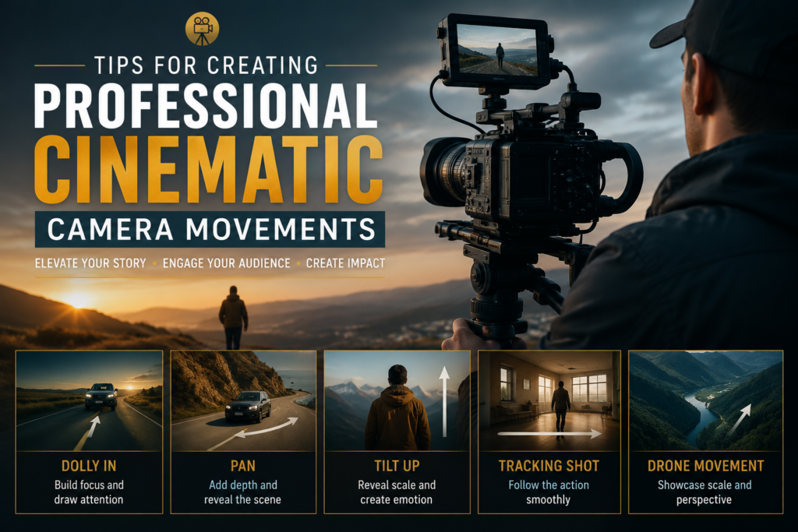This screenshot has height=532, width=798.
Task: Click 'Reveal scale and create emotion' description
Action: point(397,492)
